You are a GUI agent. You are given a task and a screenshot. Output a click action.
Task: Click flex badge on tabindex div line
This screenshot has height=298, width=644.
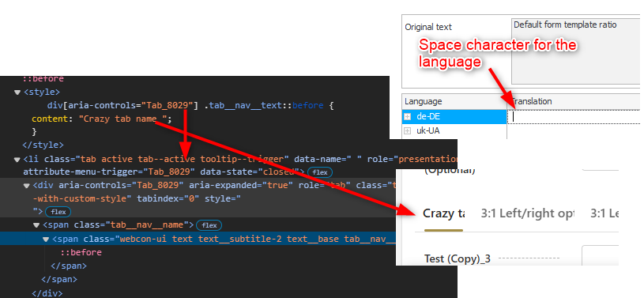point(58,212)
